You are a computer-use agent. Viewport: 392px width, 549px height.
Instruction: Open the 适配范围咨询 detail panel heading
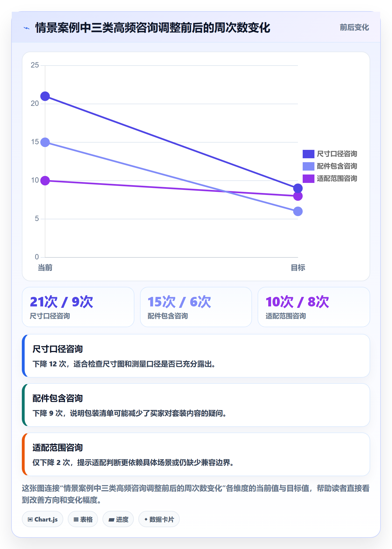[x=57, y=448]
